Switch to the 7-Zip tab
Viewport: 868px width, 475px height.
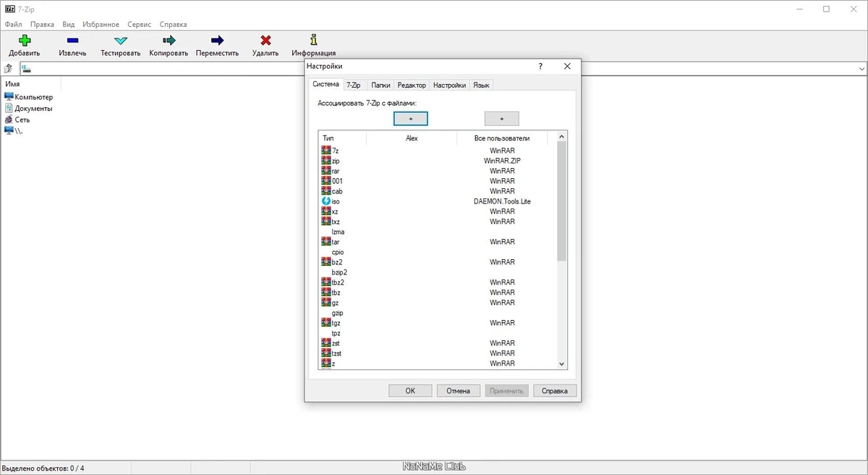click(x=354, y=85)
